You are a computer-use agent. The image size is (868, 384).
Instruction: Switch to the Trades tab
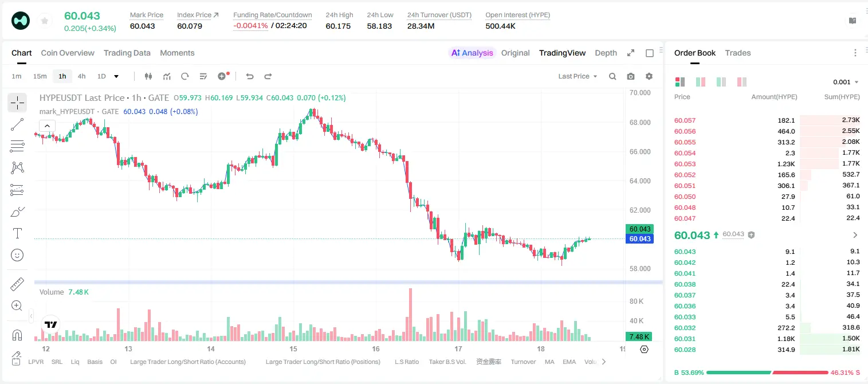tap(737, 53)
